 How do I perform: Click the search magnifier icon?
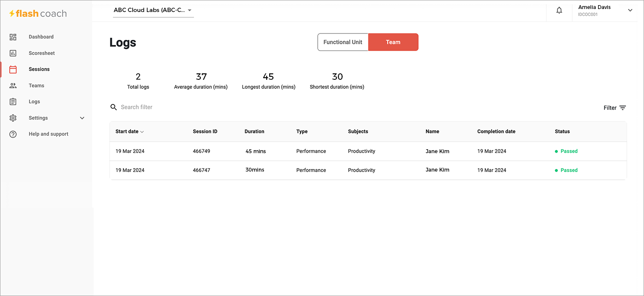pyautogui.click(x=114, y=107)
